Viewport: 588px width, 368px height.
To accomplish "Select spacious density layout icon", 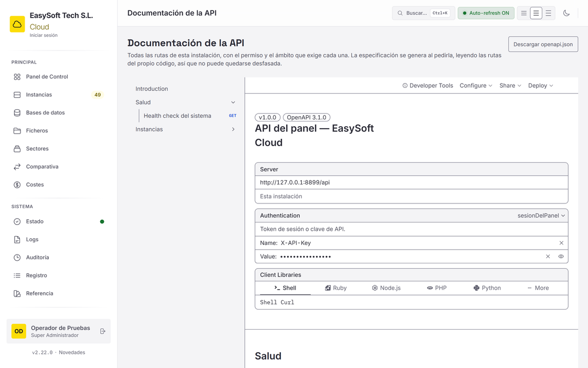I will click(x=548, y=13).
